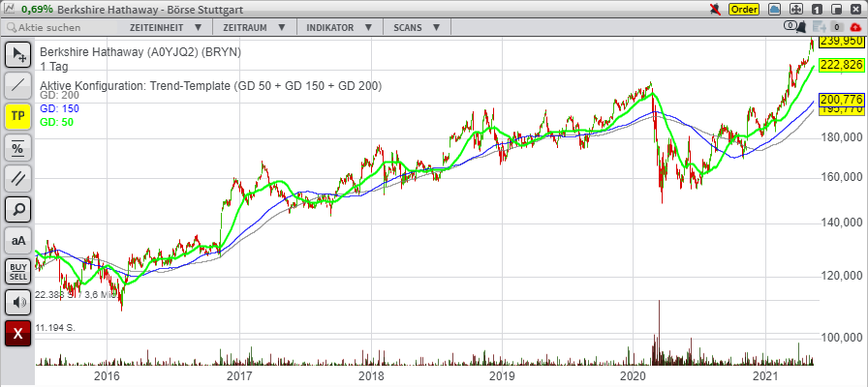Click the 11.194 S. volume label
868x387 pixels.
[x=55, y=327]
